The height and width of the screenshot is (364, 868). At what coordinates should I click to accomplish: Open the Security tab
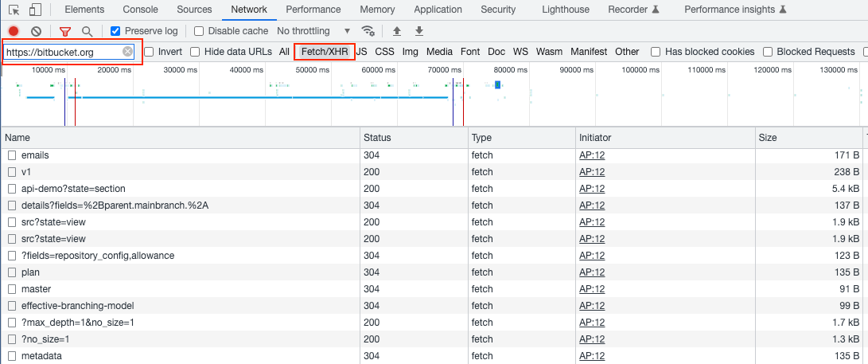(x=498, y=10)
